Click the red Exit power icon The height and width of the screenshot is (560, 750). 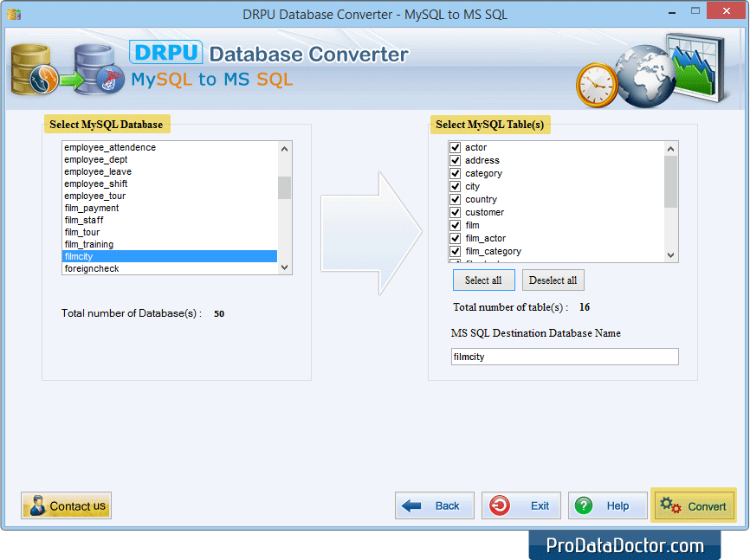[500, 505]
